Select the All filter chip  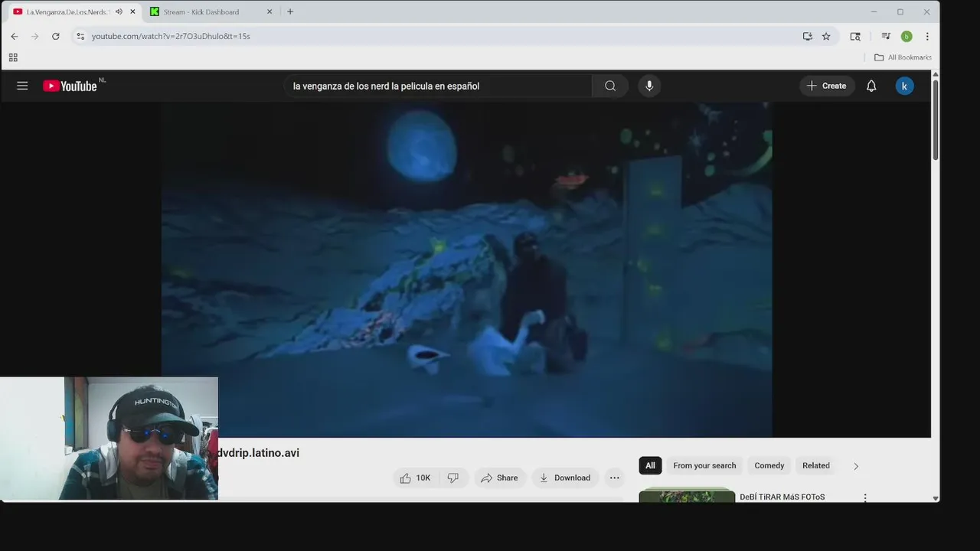(650, 465)
